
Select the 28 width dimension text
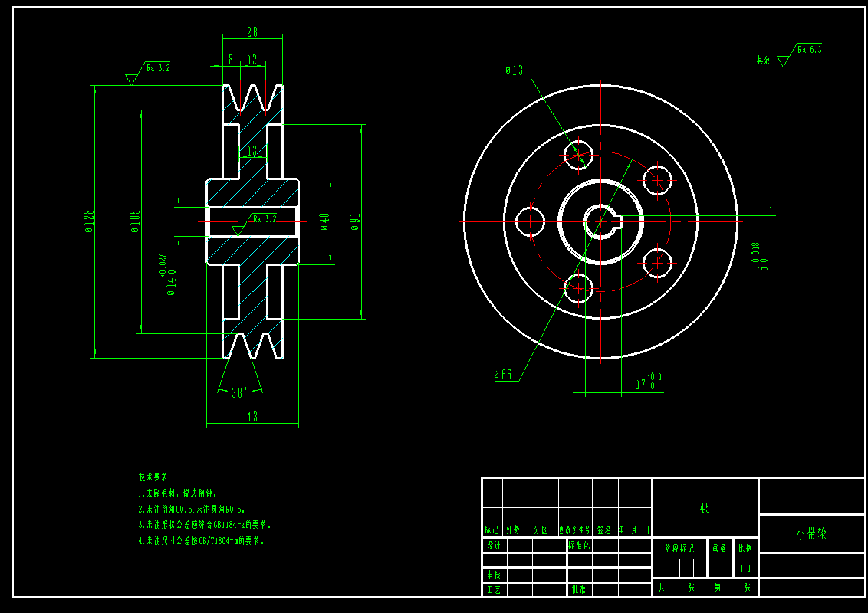(252, 32)
